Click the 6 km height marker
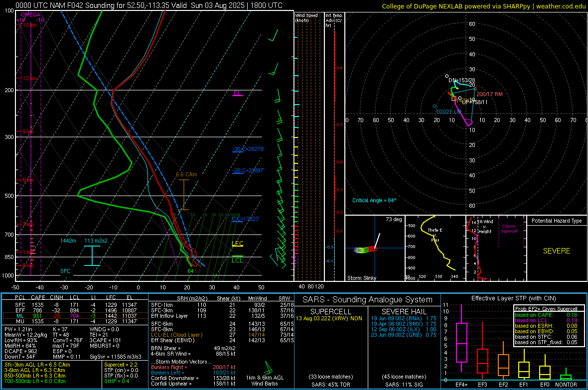The image size is (588, 390). 28,180
